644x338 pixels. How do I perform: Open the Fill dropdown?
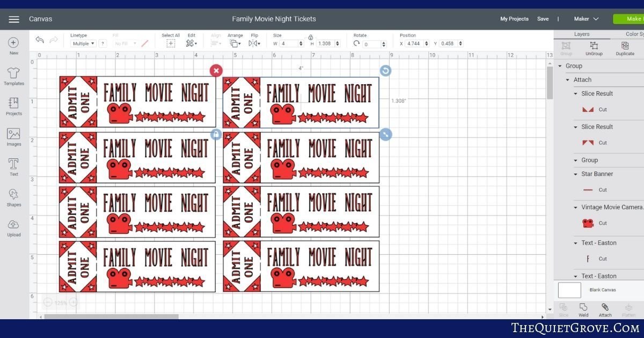pos(125,43)
